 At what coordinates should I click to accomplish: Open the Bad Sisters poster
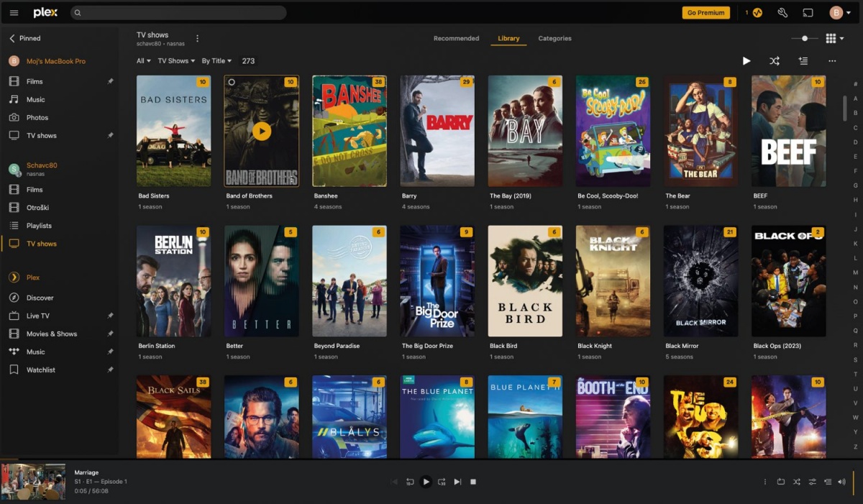pyautogui.click(x=174, y=131)
